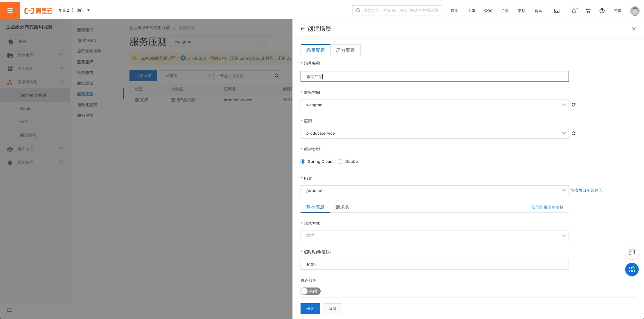Click the 资源管理 folder icon

[x=10, y=55]
